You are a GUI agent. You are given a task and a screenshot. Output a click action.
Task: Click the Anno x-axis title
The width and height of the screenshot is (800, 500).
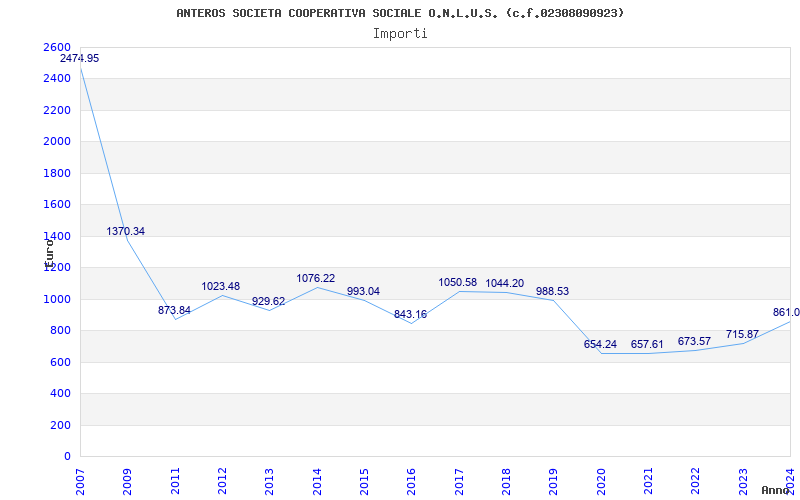777,491
